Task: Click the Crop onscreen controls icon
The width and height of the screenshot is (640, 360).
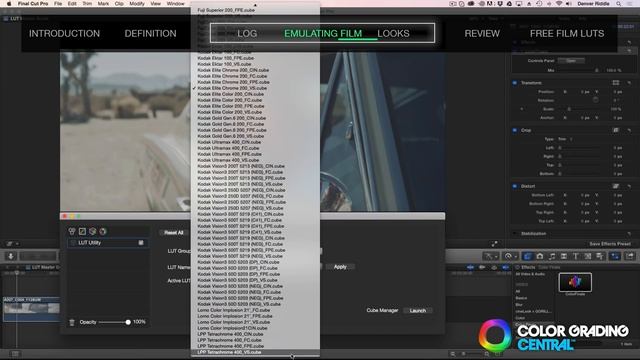Action: (616, 130)
